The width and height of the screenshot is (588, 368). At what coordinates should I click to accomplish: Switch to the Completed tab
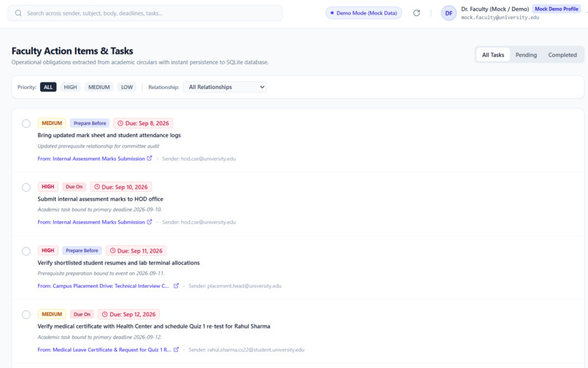tap(562, 55)
